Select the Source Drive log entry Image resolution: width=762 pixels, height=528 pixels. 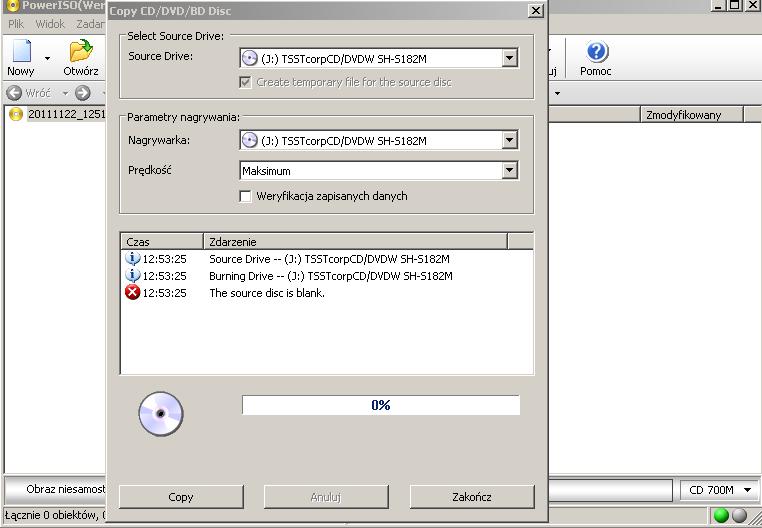click(329, 259)
